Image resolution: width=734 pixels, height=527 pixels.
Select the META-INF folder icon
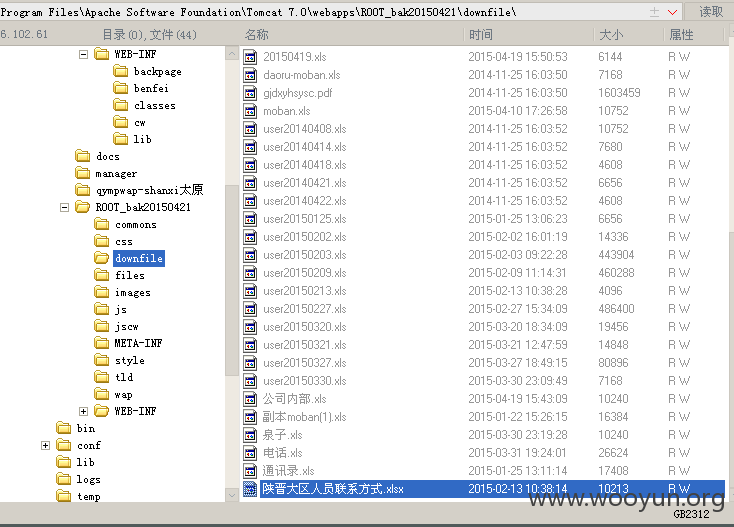[x=102, y=343]
